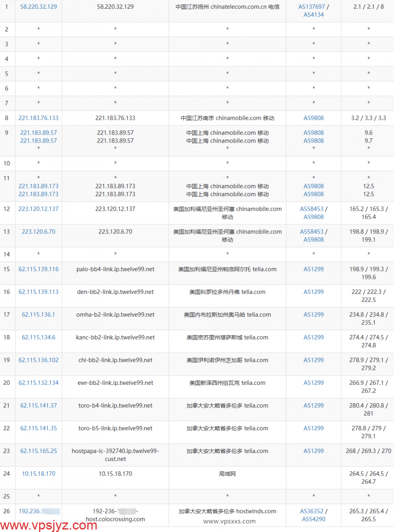Screen dimensions: 394x532
Task: Select hostname toro-b4-link.ip.twelve99.net
Action: coord(115,406)
